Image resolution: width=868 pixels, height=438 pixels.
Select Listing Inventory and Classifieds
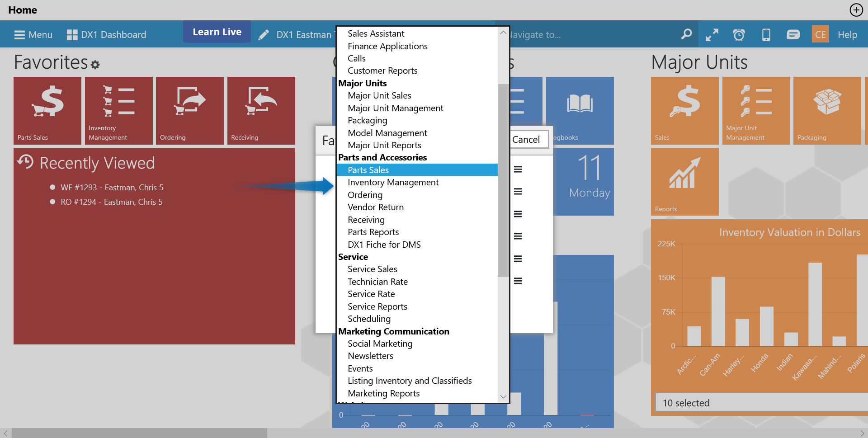[x=417, y=381]
